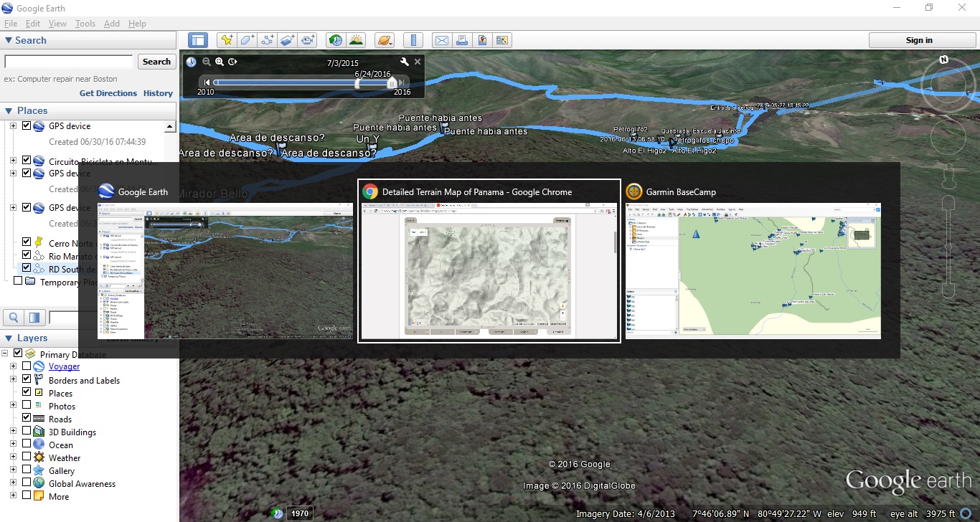Screen dimensions: 980x522
Task: Expand the Gallery layer
Action: pyautogui.click(x=13, y=470)
